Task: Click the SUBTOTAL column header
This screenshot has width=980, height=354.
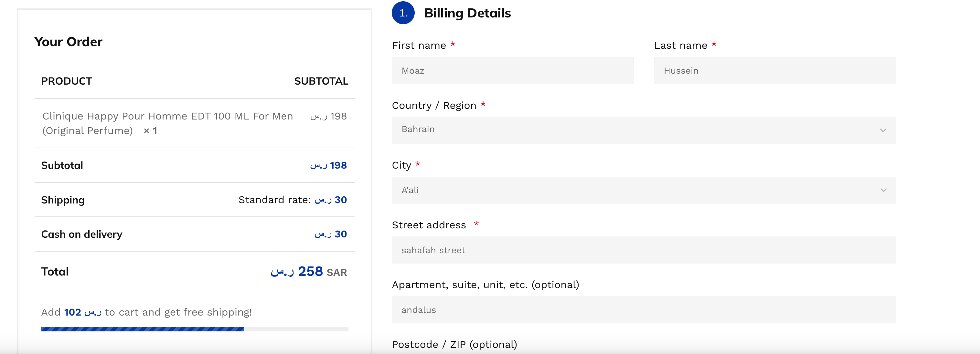Action: click(321, 81)
